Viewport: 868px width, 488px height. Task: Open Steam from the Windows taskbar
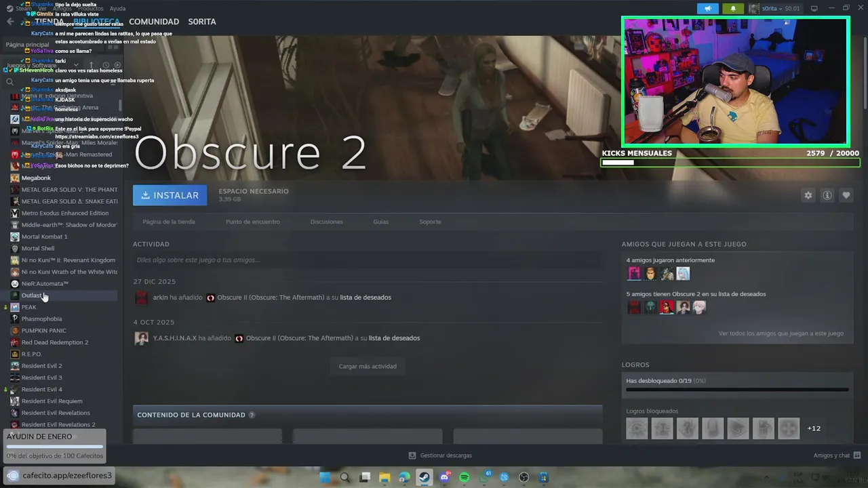(x=425, y=477)
